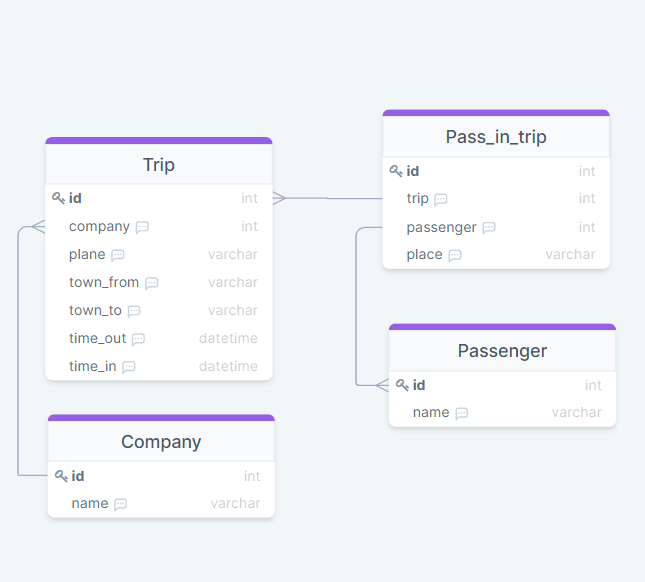Screen dimensions: 645x582
Task: Open the comment icon beside plane column
Action: point(118,255)
